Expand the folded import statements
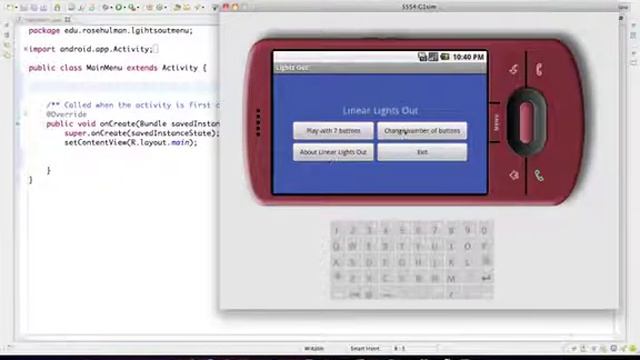The image size is (640, 360). tap(26, 49)
